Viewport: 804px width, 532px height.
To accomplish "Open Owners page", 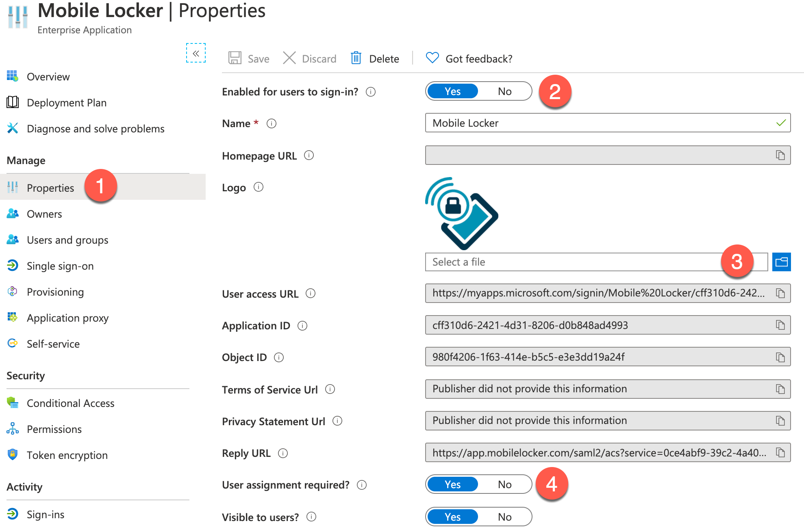I will [44, 214].
